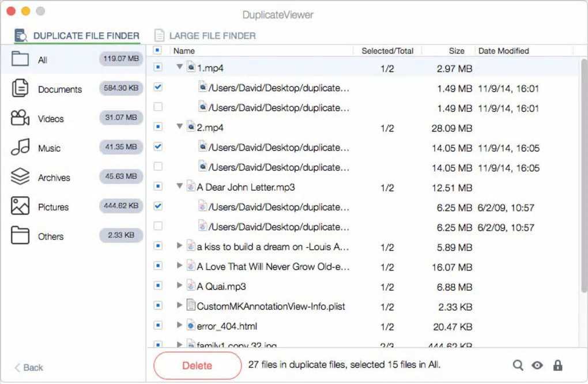The height and width of the screenshot is (384, 588).
Task: Click the Documents category icon
Action: [20, 88]
